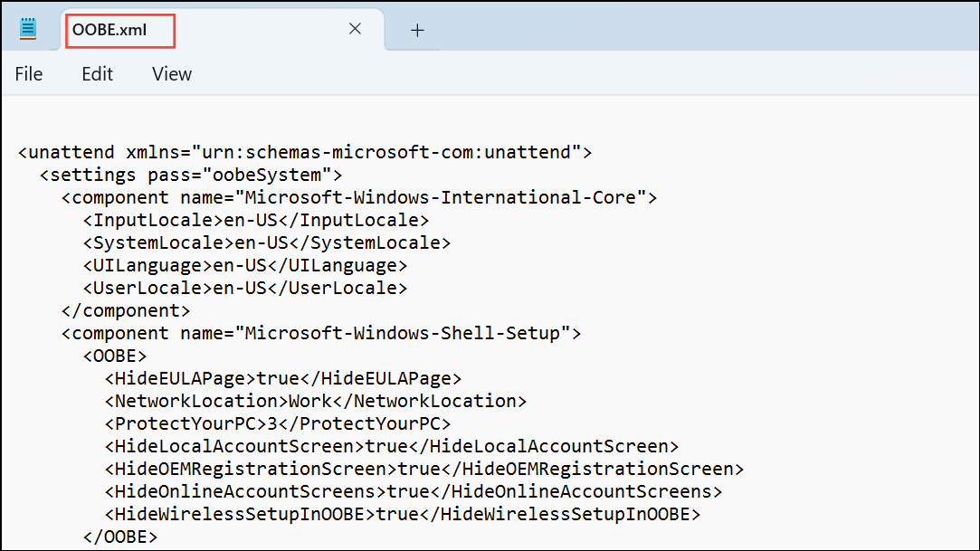Open a new tab with the plus icon
This screenshot has height=551, width=980.
tap(417, 30)
